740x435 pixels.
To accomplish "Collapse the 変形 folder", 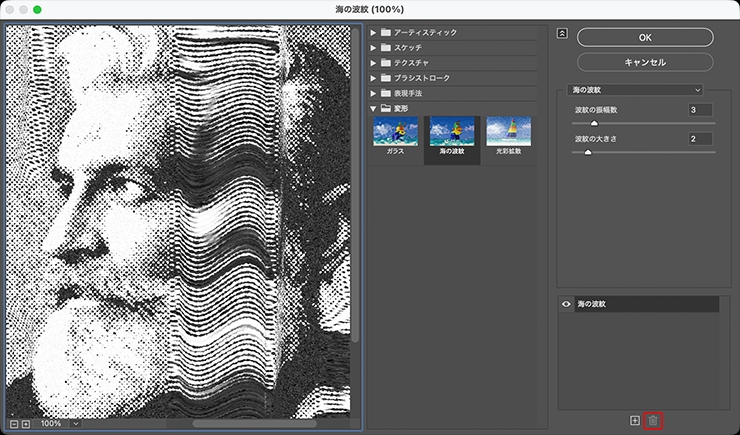I will point(374,108).
